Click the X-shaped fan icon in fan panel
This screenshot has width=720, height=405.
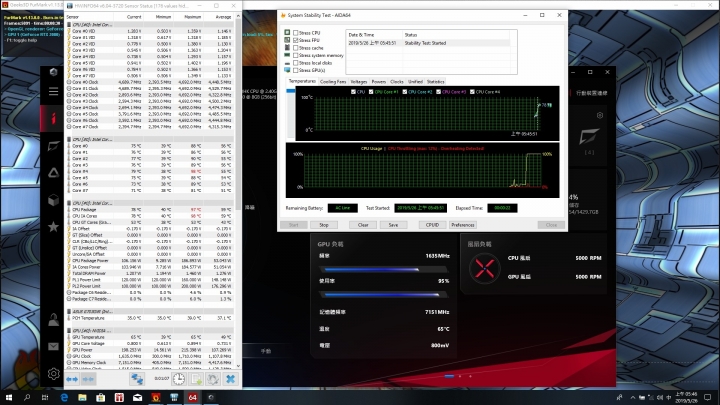pyautogui.click(x=484, y=268)
